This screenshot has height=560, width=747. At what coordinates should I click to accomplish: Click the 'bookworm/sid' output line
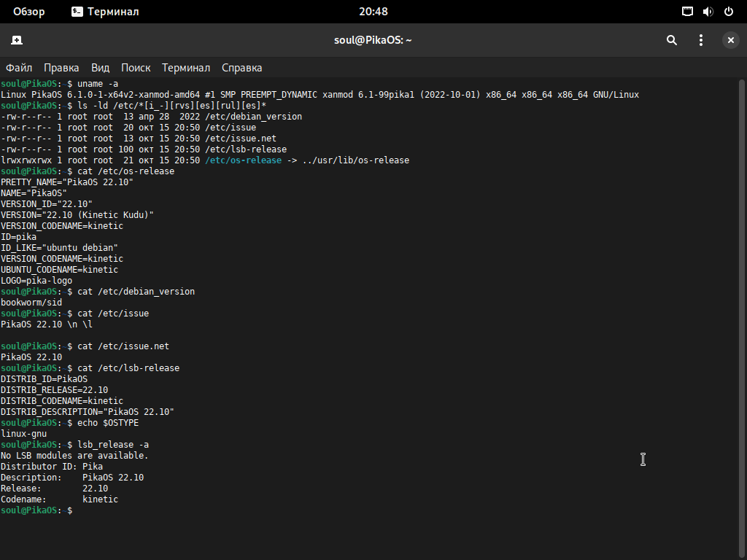(31, 303)
